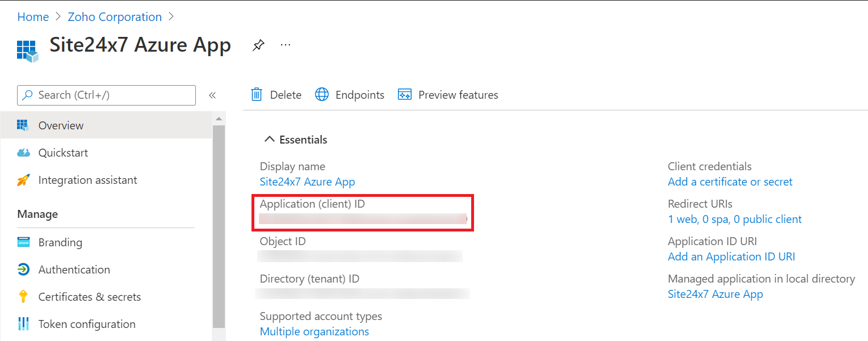Open Branding in the sidebar
868x341 pixels.
(x=60, y=242)
